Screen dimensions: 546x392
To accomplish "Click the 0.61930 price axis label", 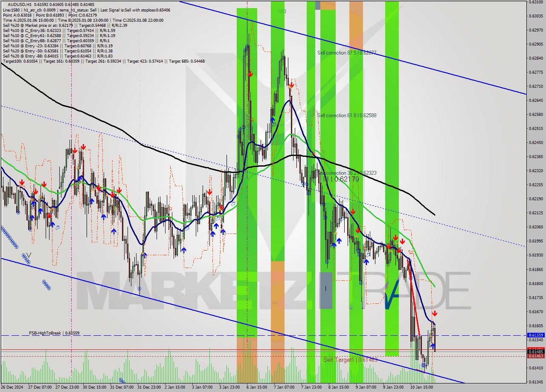I will click(x=535, y=255).
